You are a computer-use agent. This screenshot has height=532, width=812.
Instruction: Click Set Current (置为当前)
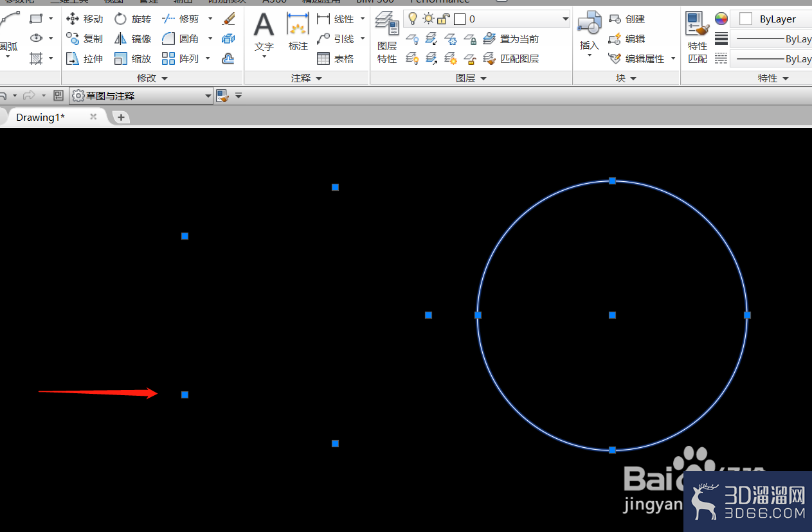point(511,39)
